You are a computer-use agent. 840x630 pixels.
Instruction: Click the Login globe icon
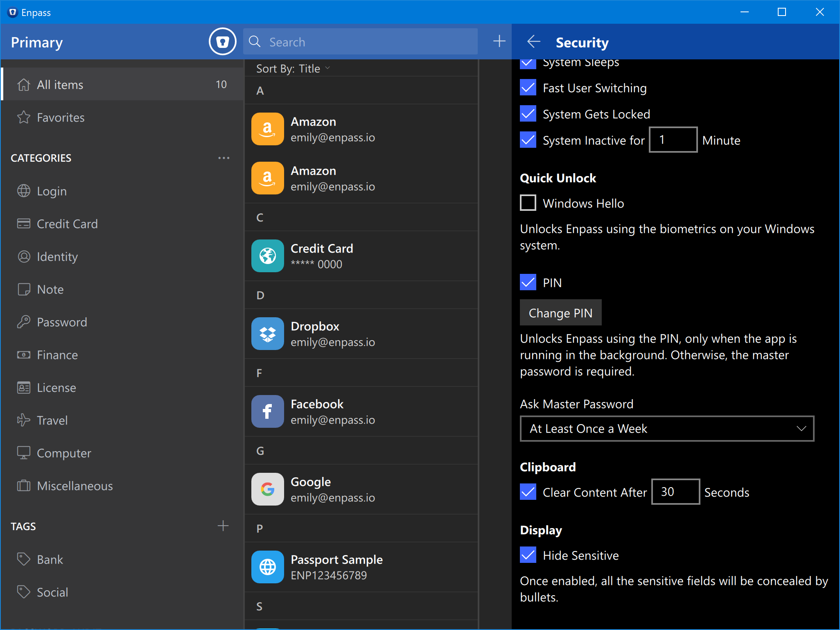click(x=24, y=191)
